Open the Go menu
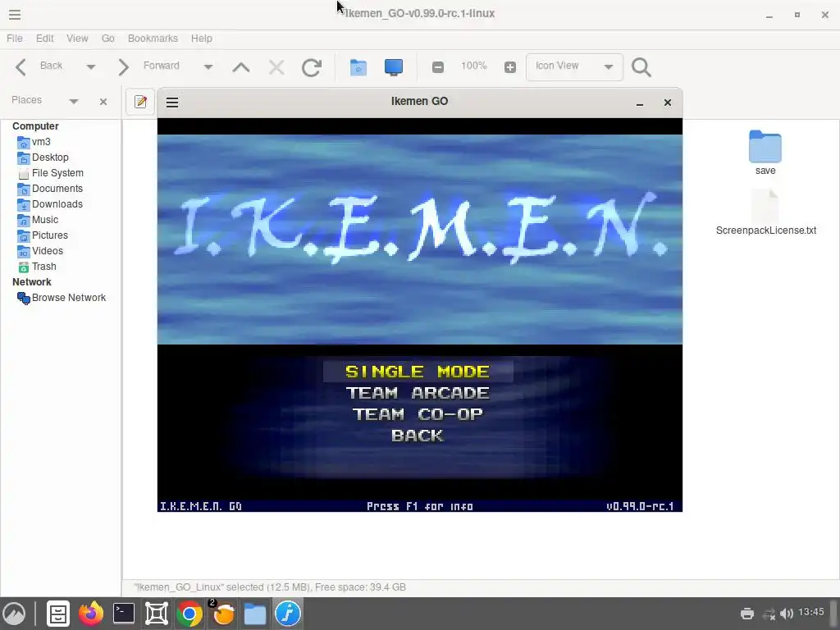 (108, 38)
